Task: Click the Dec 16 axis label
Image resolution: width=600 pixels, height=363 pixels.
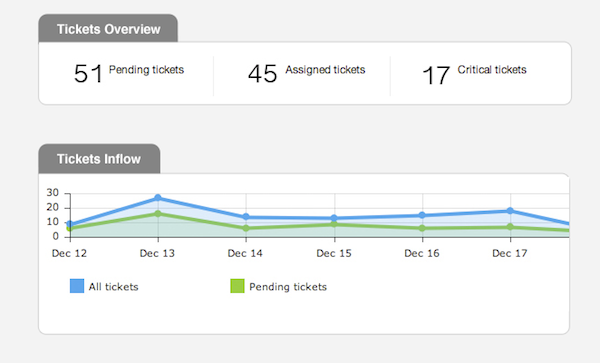Action: tap(422, 253)
